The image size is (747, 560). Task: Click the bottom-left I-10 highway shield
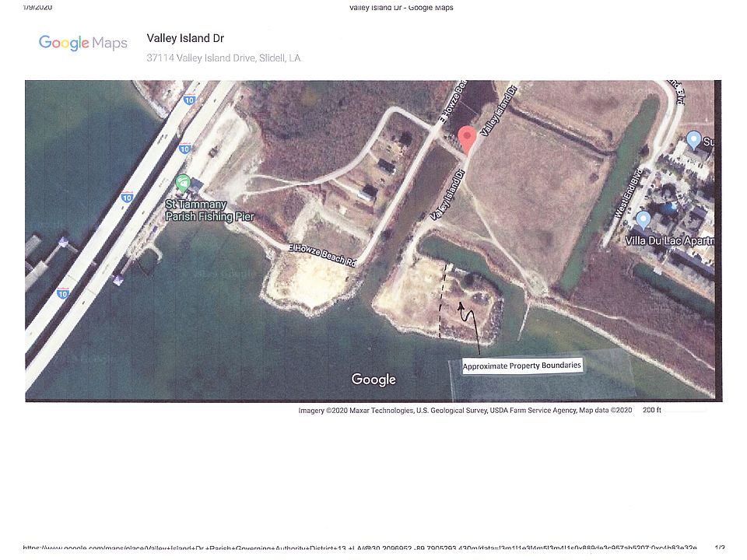tap(63, 293)
